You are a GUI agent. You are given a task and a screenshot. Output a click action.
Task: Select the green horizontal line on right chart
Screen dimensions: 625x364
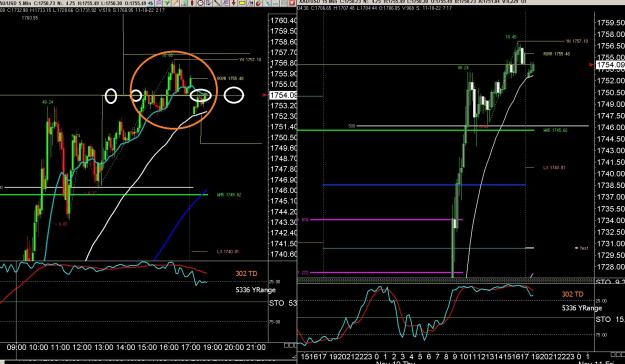tap(416, 130)
